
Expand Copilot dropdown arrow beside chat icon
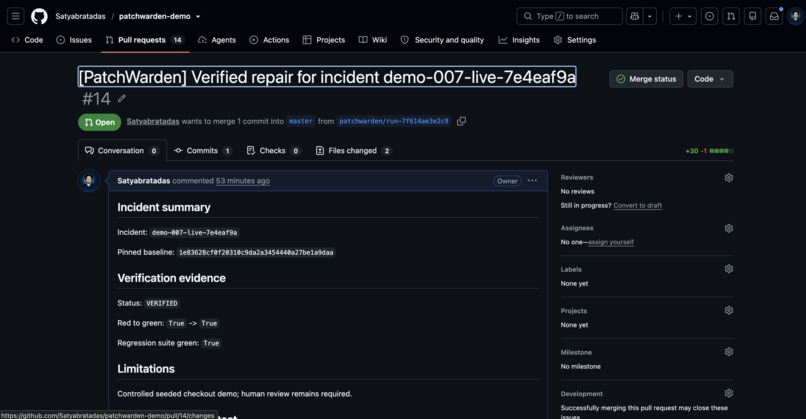(x=650, y=16)
